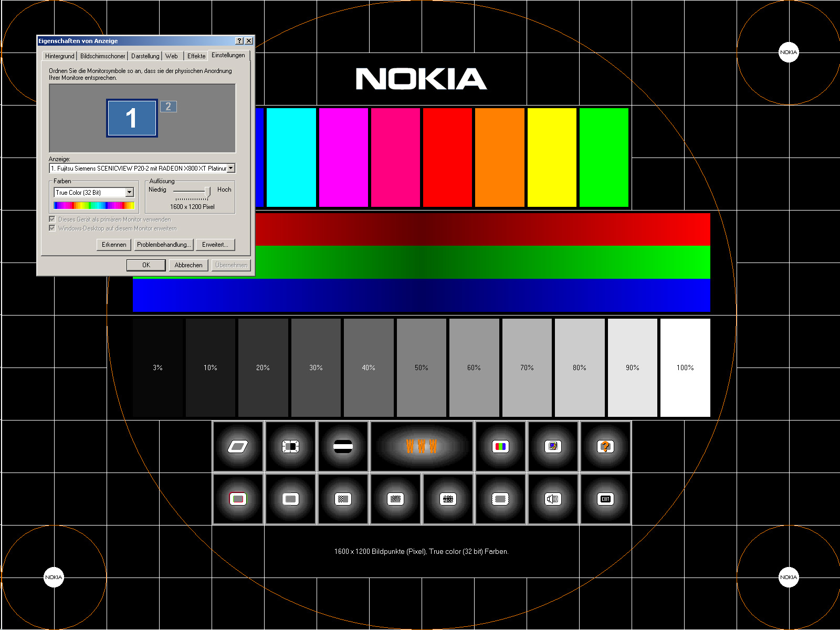This screenshot has height=630, width=840.
Task: Open the Farben True Color dropdown
Action: pyautogui.click(x=130, y=193)
